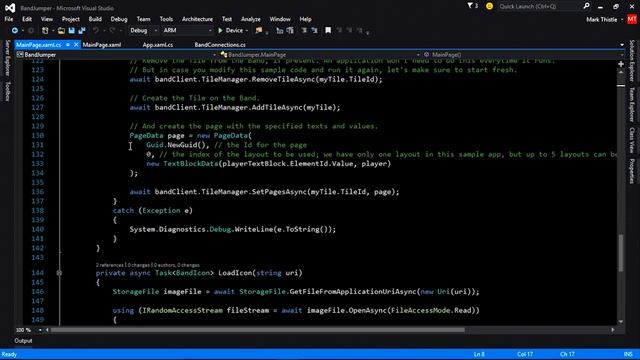Click the editor split window handle

[x=621, y=64]
